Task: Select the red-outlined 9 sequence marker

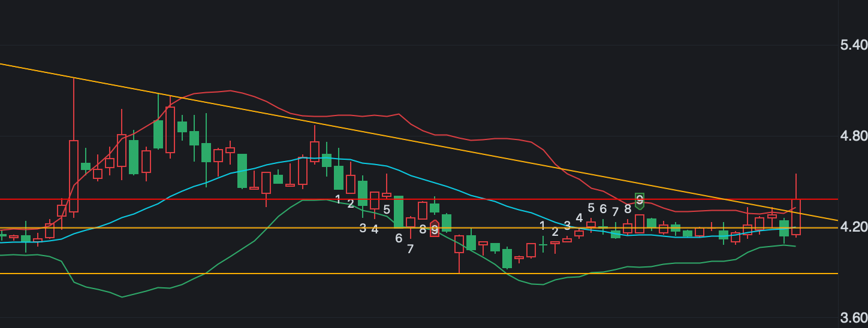Action: pyautogui.click(x=435, y=229)
